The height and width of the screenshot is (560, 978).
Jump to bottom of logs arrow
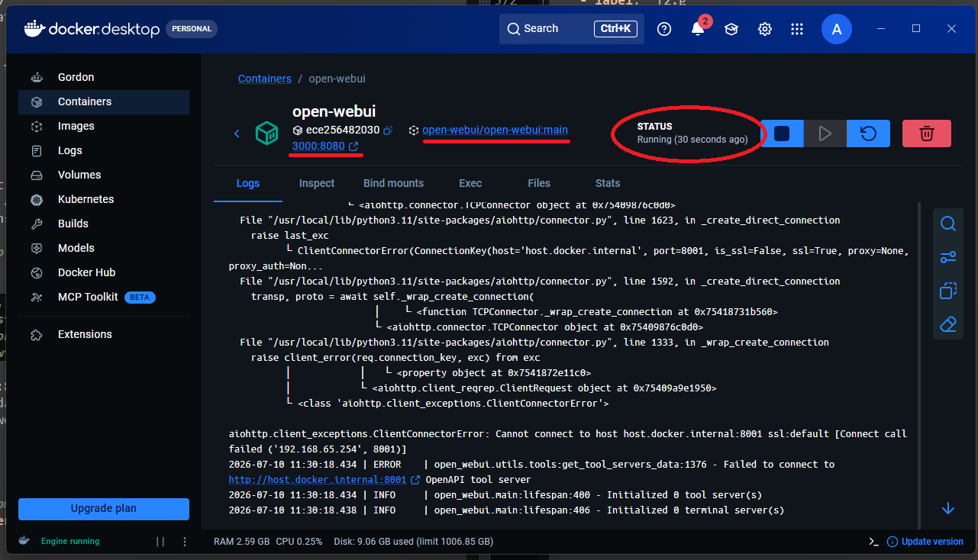tap(948, 508)
